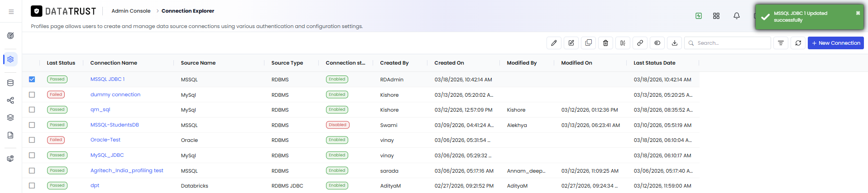
Task: Click the duplicate connection copy icon
Action: [588, 43]
